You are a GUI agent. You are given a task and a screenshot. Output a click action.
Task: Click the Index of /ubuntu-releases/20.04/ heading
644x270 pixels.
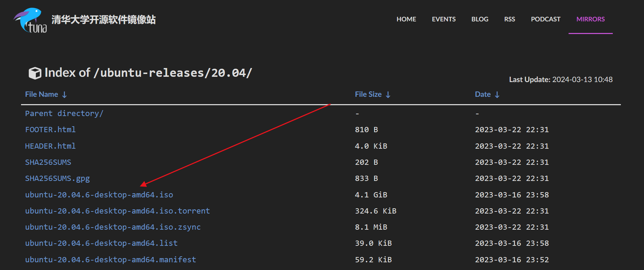(148, 73)
